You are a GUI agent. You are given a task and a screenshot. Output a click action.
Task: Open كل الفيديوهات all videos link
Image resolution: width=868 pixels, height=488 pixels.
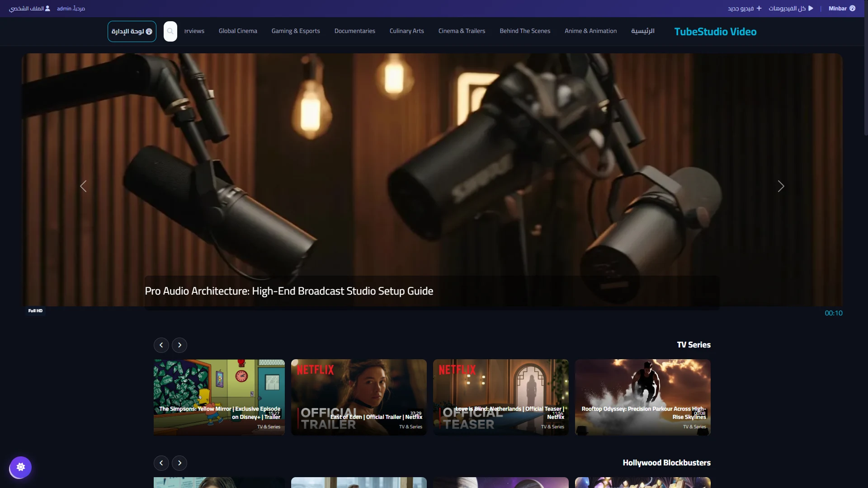click(791, 9)
